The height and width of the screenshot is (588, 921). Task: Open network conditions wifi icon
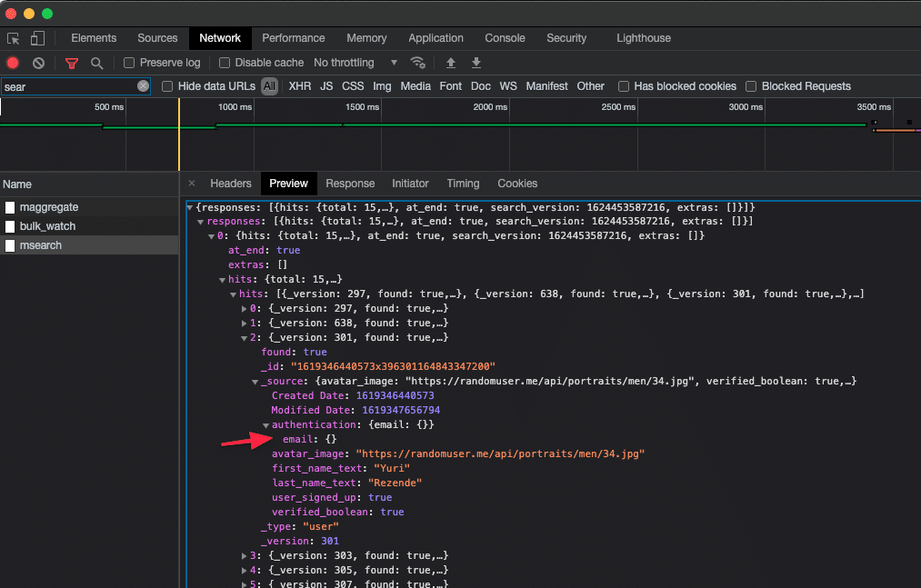point(418,63)
